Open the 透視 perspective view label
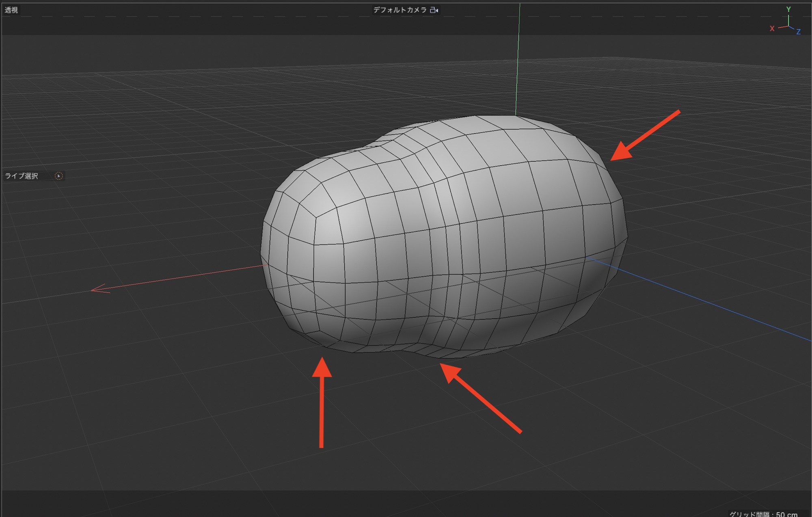This screenshot has width=812, height=517. click(11, 10)
